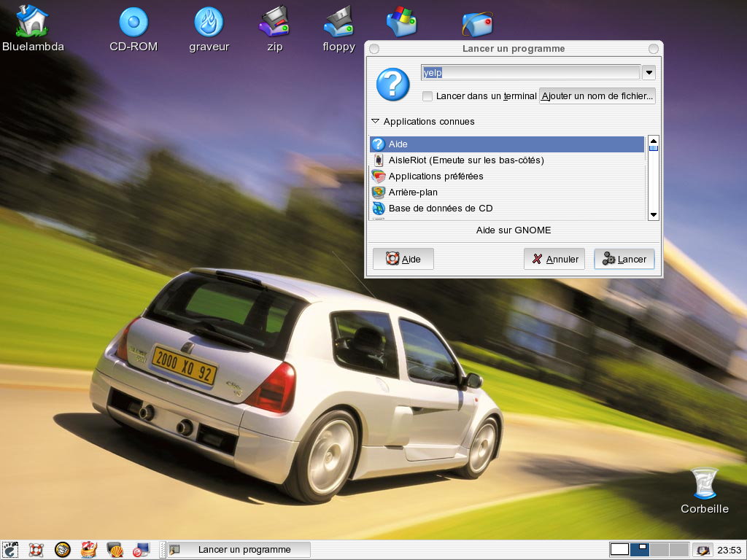The image size is (747, 560).
Task: Click the round yellow-black launcher in panel
Action: [63, 550]
